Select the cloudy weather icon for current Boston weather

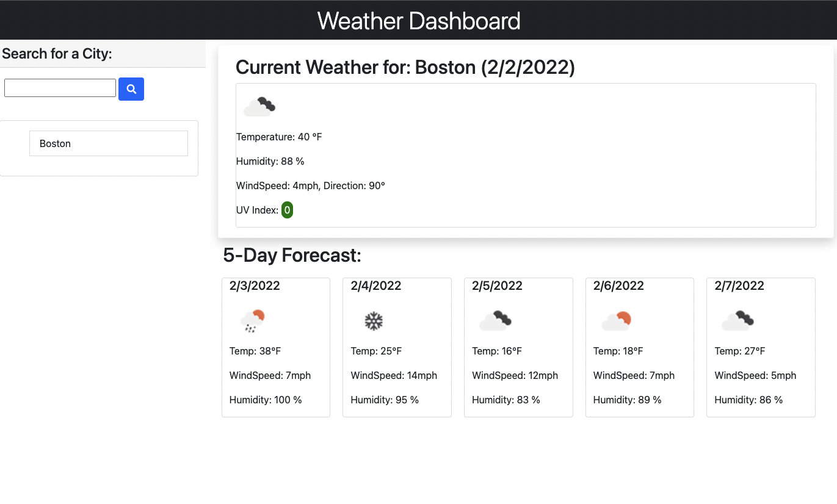coord(259,105)
